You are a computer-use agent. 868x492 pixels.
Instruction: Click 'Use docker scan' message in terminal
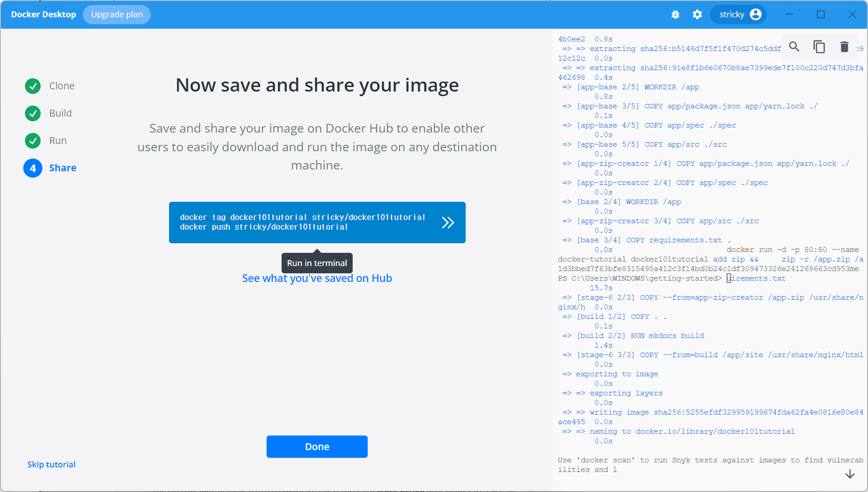[x=710, y=465]
